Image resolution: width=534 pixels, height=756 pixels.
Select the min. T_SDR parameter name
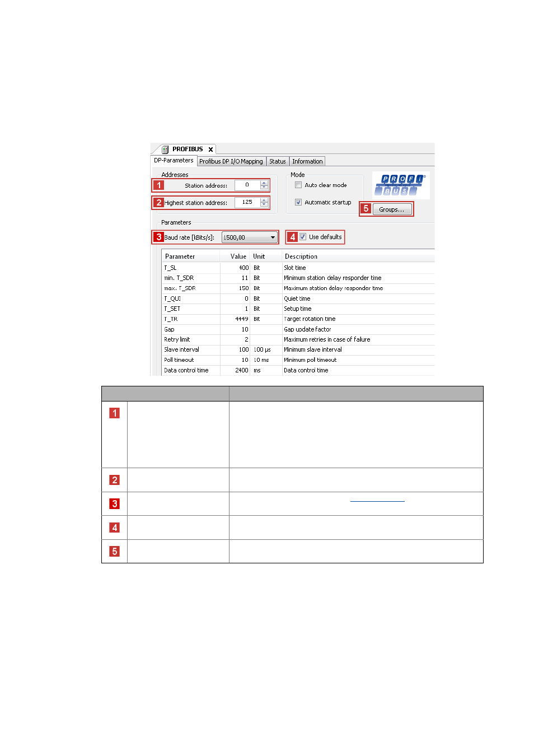[x=179, y=278]
